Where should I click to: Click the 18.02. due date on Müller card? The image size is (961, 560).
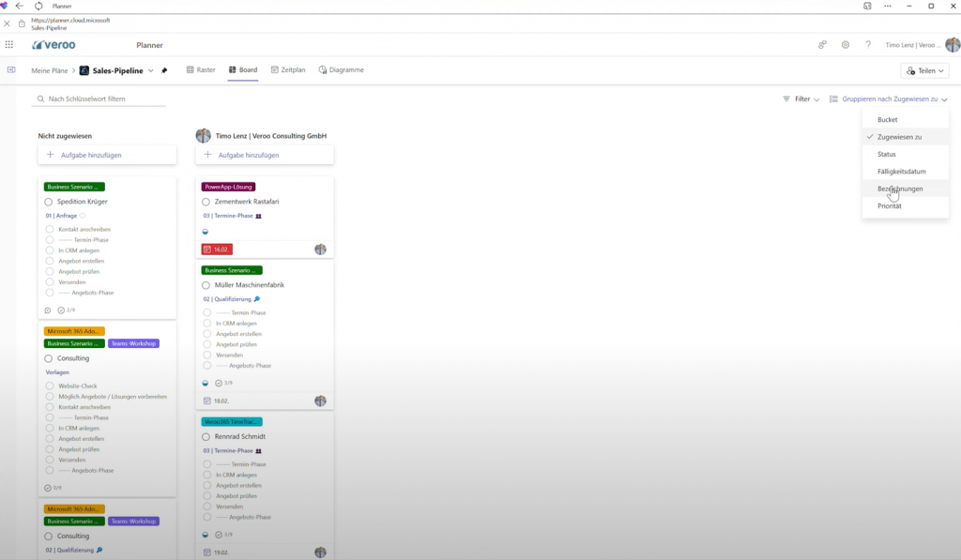217,401
